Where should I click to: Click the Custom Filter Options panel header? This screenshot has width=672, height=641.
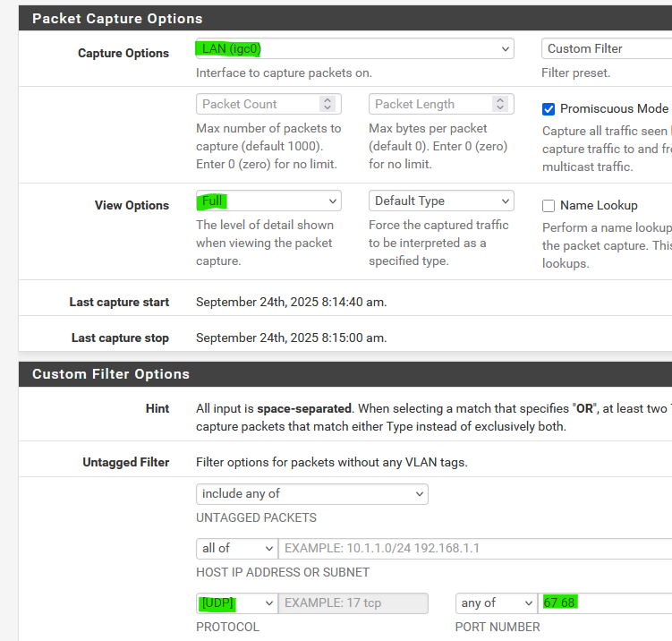345,374
